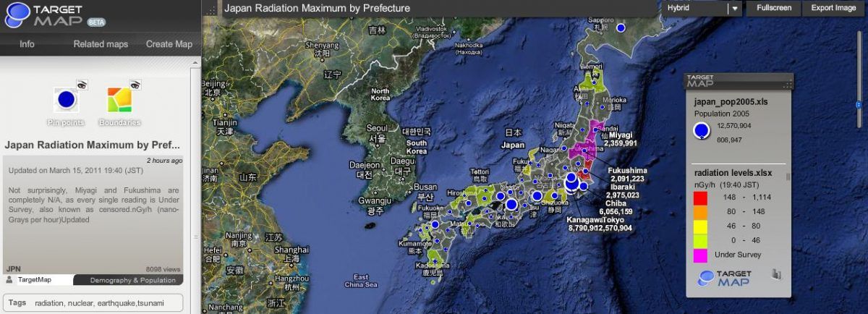Open the Create Map tab

[169, 44]
